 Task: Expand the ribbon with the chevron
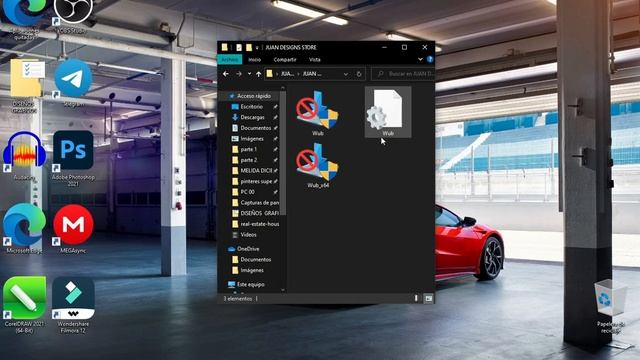point(420,59)
